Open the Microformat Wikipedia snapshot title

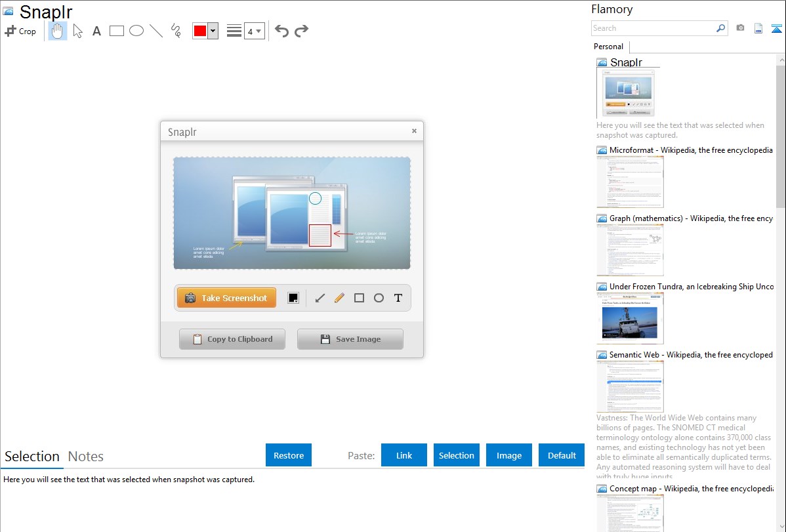click(691, 150)
